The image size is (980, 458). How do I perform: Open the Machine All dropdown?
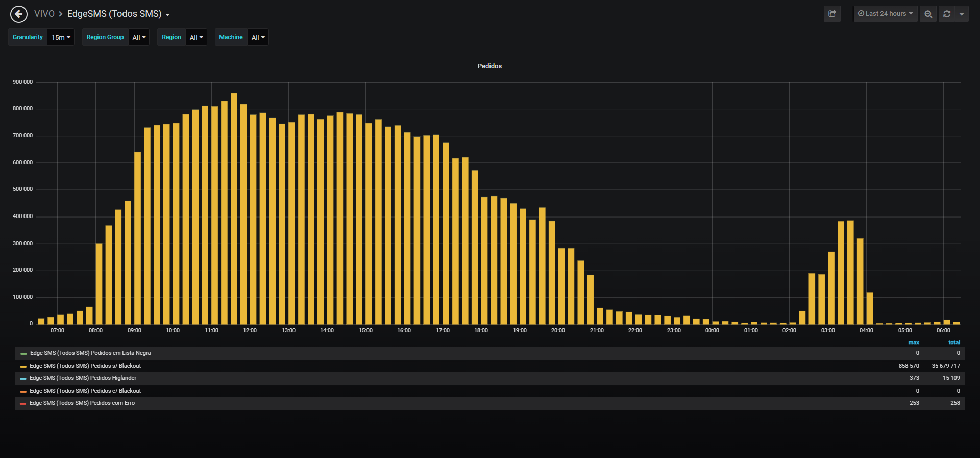[x=258, y=37]
